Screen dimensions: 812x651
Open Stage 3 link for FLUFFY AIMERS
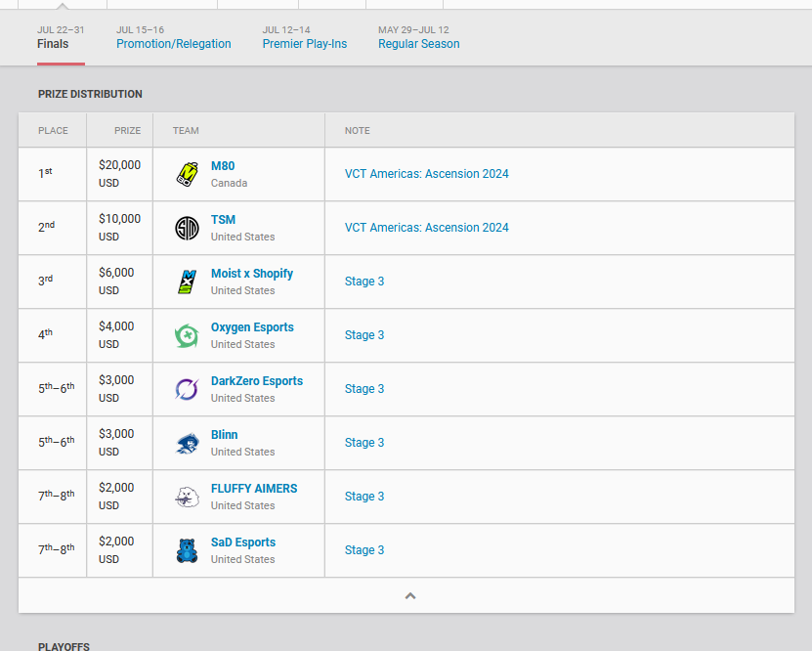[364, 498]
